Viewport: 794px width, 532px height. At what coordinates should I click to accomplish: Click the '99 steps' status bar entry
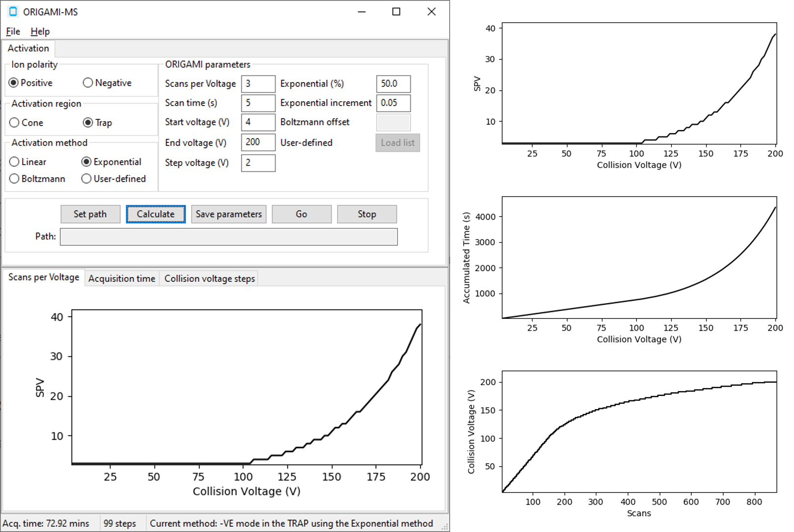(120, 524)
